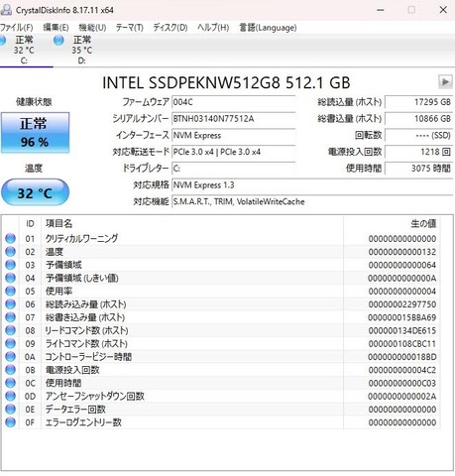Click the 32 °C temperature button
455x476 pixels.
tap(35, 192)
